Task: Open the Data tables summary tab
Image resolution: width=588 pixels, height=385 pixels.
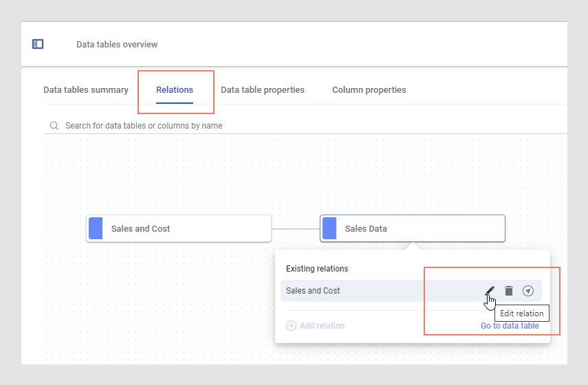Action: coord(86,90)
